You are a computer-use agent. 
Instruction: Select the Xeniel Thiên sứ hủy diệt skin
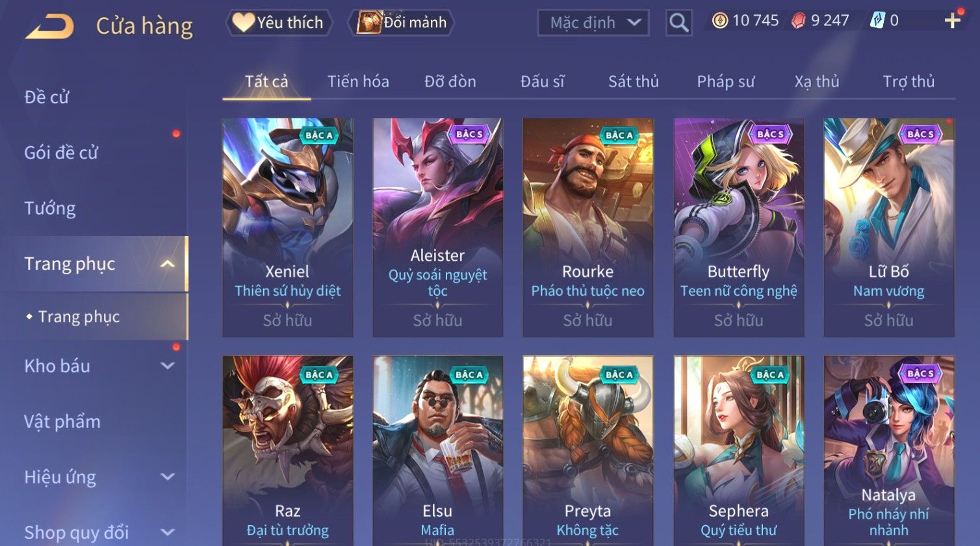click(288, 227)
